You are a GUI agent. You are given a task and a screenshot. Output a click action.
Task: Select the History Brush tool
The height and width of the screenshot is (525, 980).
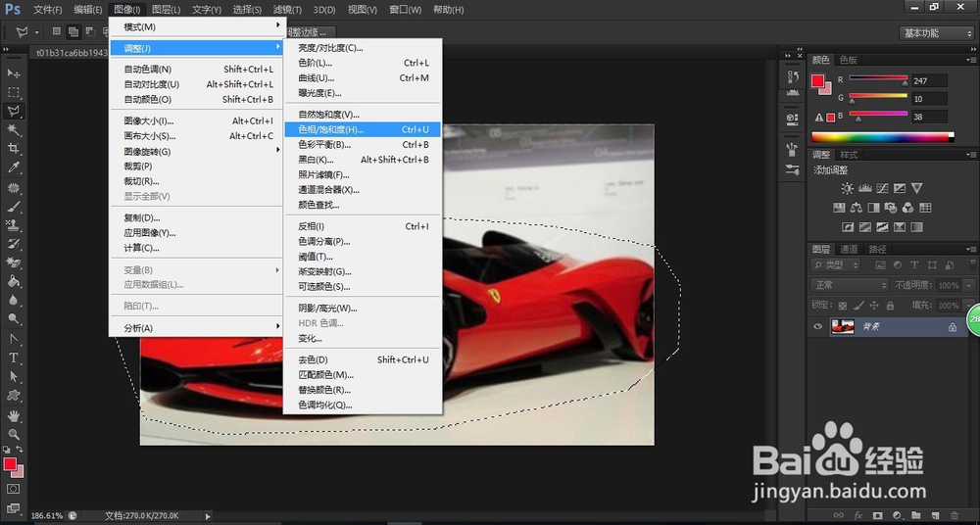[x=13, y=244]
